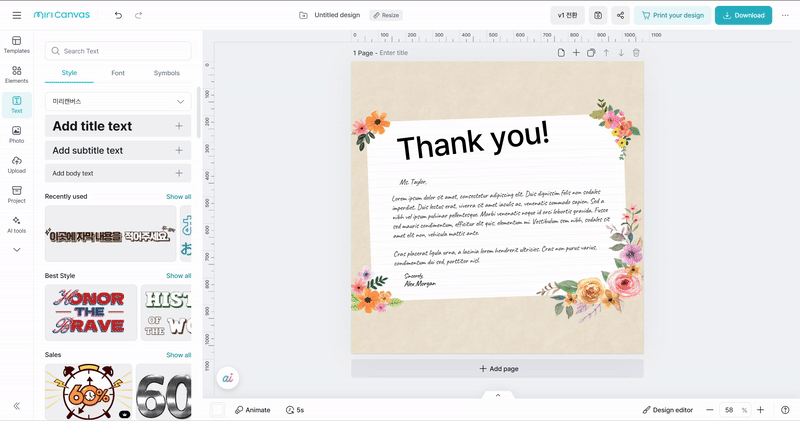Open the Elements sidebar panel

(17, 75)
